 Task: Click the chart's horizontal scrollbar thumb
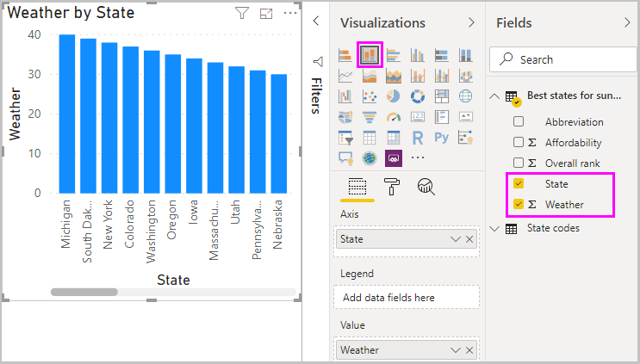[84, 292]
